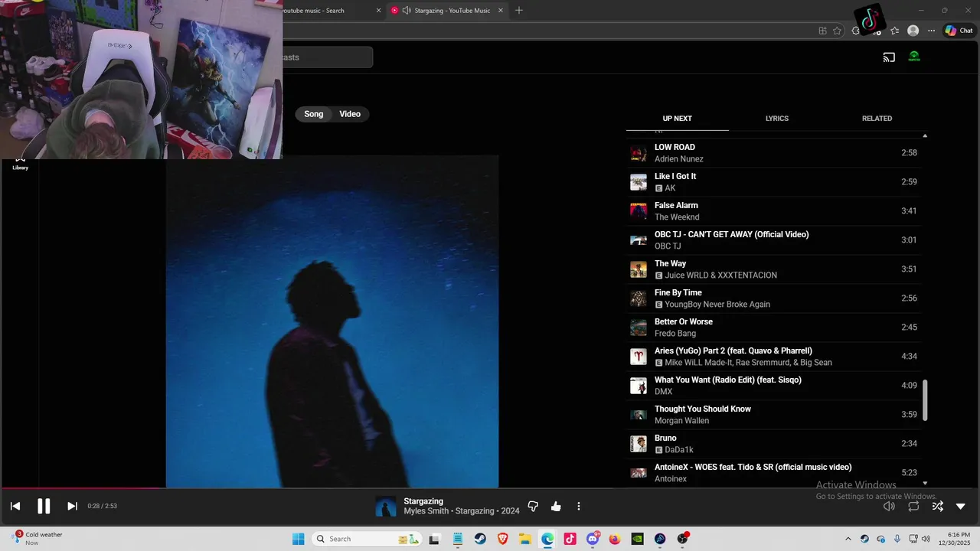Click the False Alarm album thumbnail
Viewport: 980px width, 551px height.
click(639, 211)
